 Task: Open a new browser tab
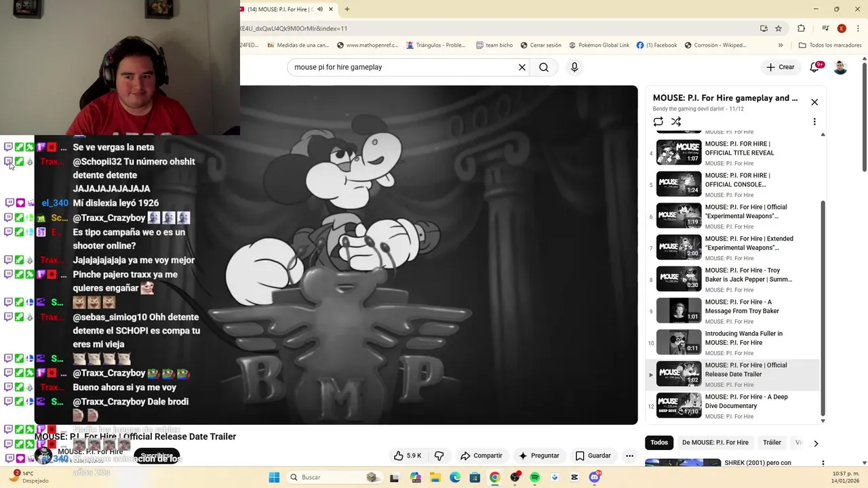click(347, 9)
